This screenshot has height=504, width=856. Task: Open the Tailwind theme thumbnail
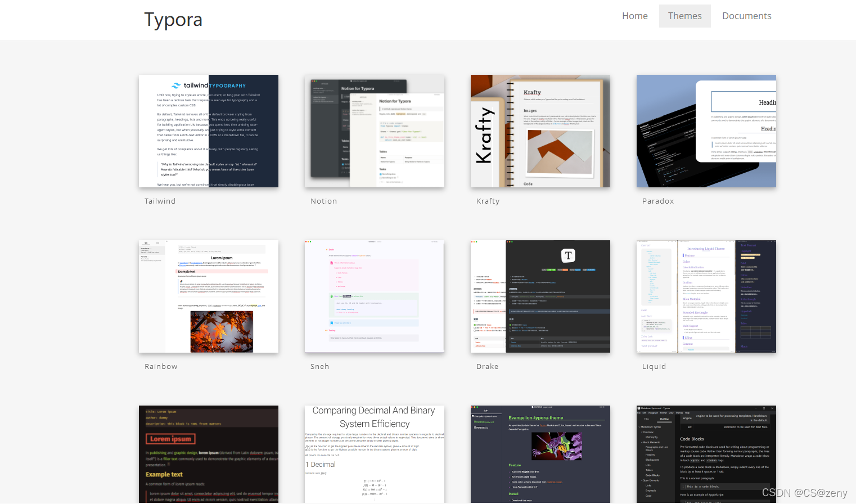209,131
